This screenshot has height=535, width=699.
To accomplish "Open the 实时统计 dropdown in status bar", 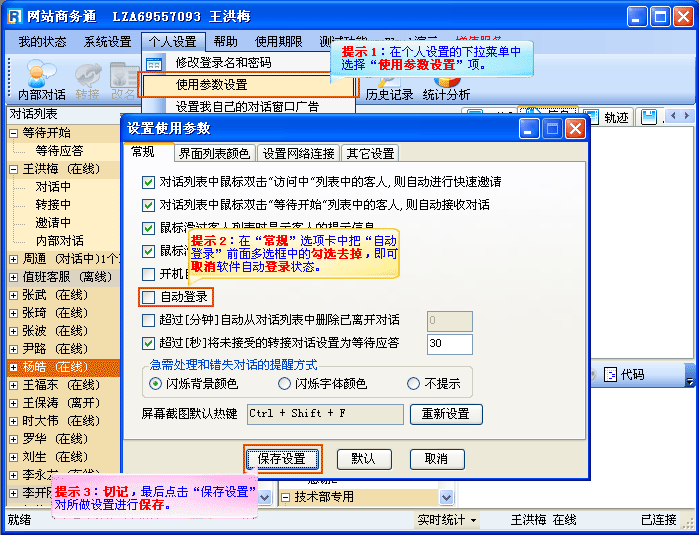I will (x=446, y=520).
